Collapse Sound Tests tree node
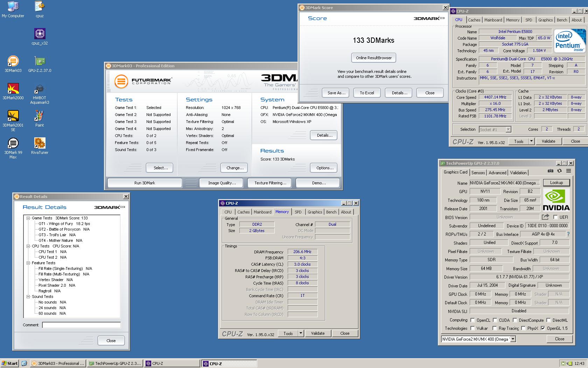The width and height of the screenshot is (588, 368). [x=28, y=297]
